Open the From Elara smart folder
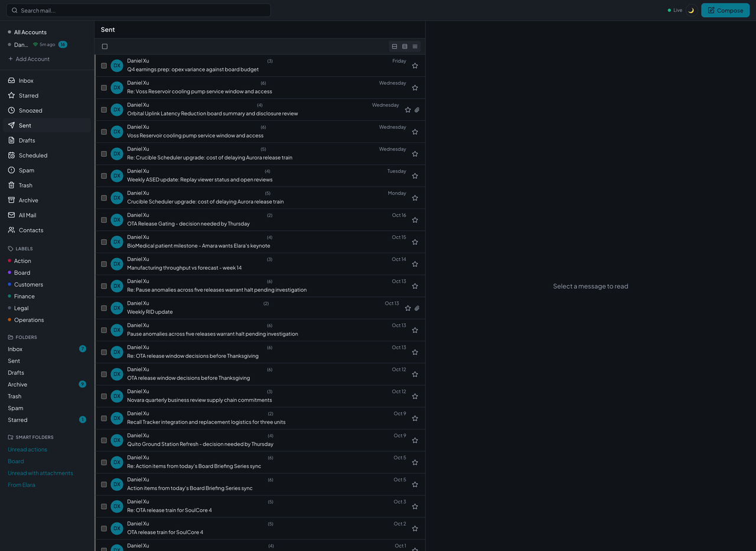 [21, 485]
